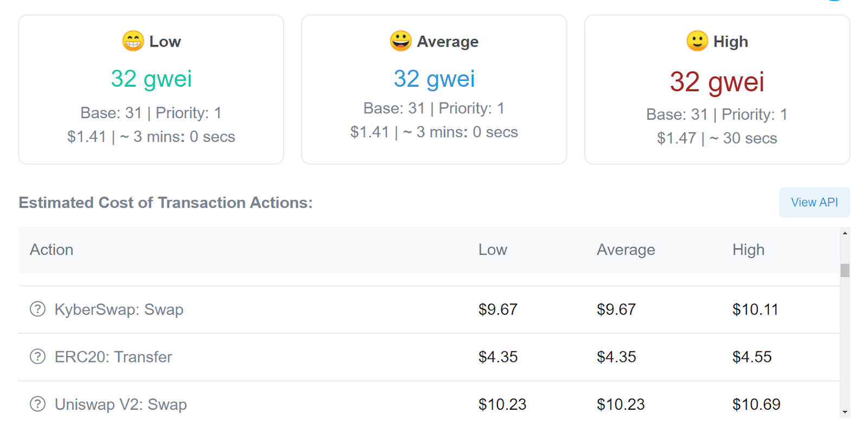Click the slight-smile emoji on the High card
The image size is (868, 432).
[697, 41]
